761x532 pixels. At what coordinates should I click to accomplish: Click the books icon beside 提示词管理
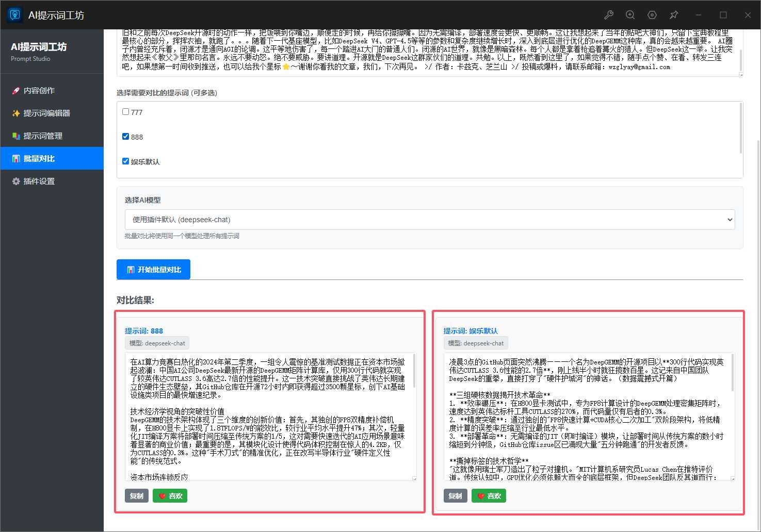[16, 136]
